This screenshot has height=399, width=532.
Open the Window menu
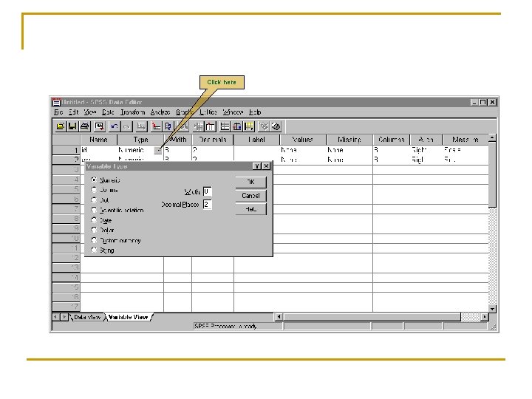pos(233,112)
